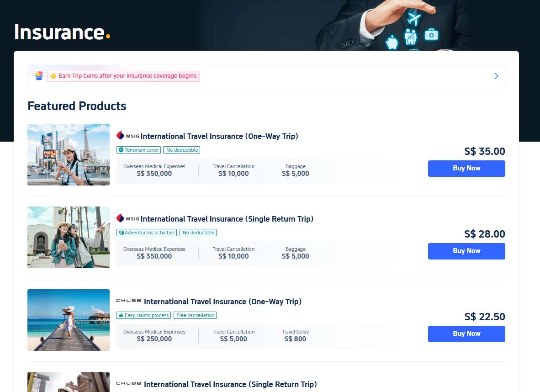Click the two women travelers thumbnail
540x392 pixels.
(x=69, y=237)
